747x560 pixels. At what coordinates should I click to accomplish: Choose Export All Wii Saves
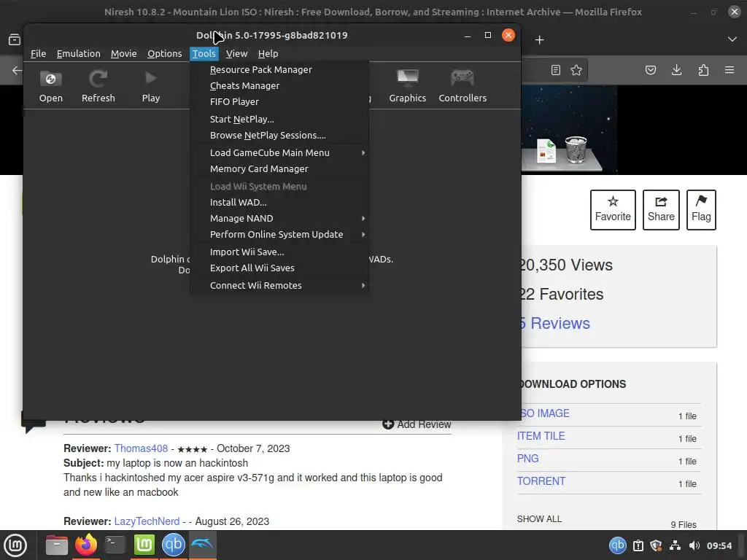279,268
